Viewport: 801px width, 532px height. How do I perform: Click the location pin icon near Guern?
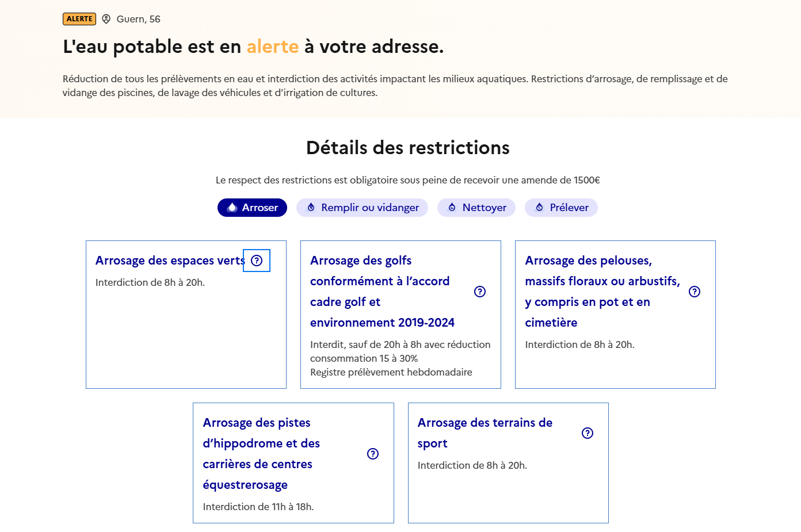[x=106, y=19]
